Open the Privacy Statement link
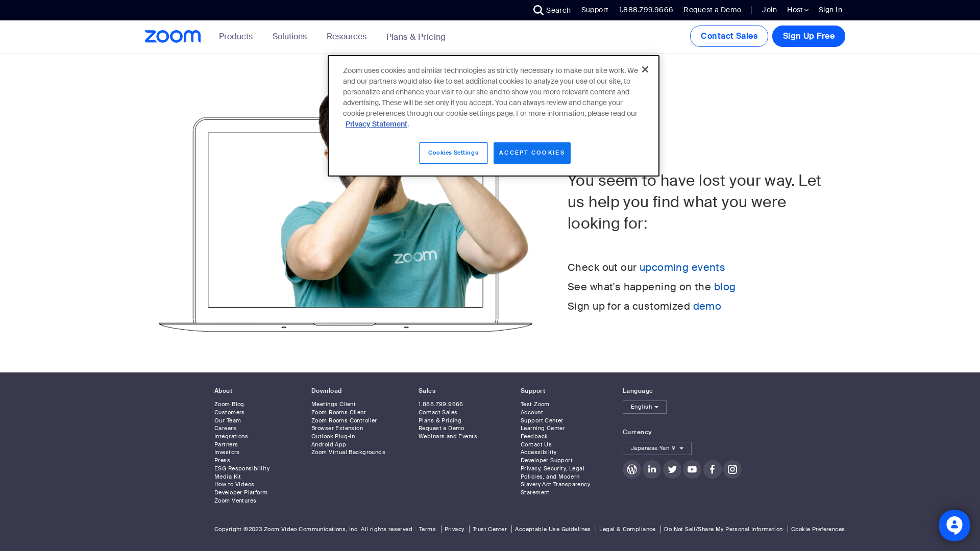The height and width of the screenshot is (551, 980). tap(376, 124)
